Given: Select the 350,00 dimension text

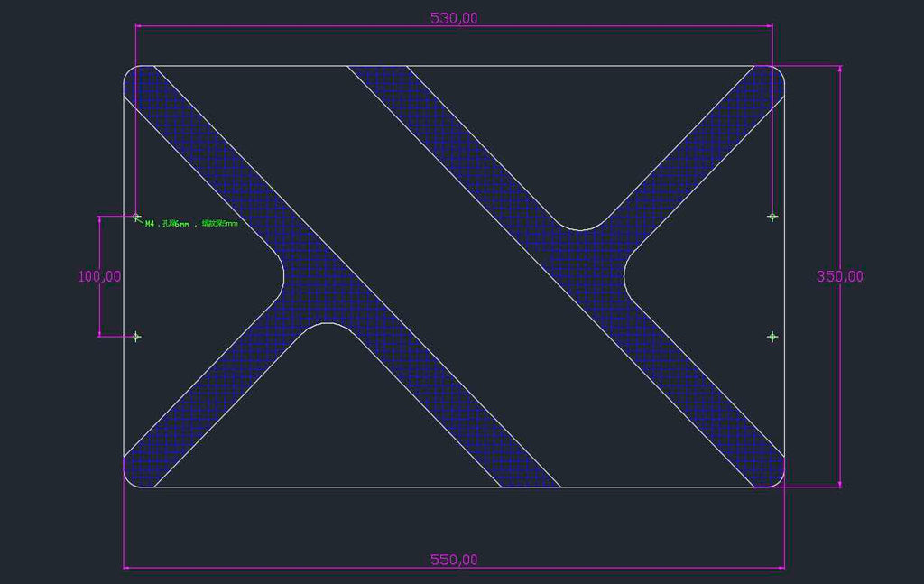Looking at the screenshot, I should click(x=840, y=276).
